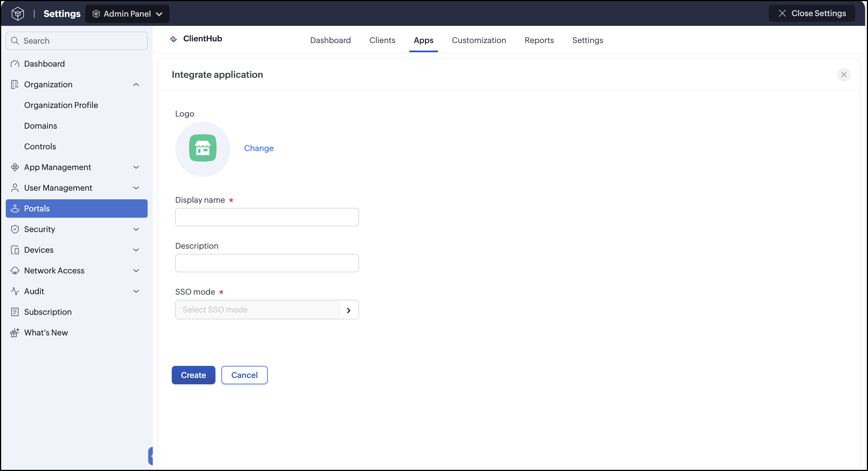The width and height of the screenshot is (868, 471).
Task: Click the Security shield icon
Action: click(15, 229)
